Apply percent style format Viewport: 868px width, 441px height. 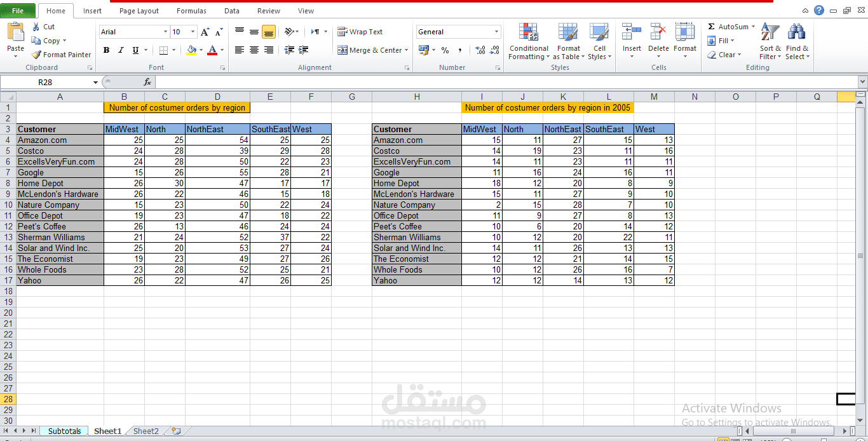pyautogui.click(x=445, y=50)
